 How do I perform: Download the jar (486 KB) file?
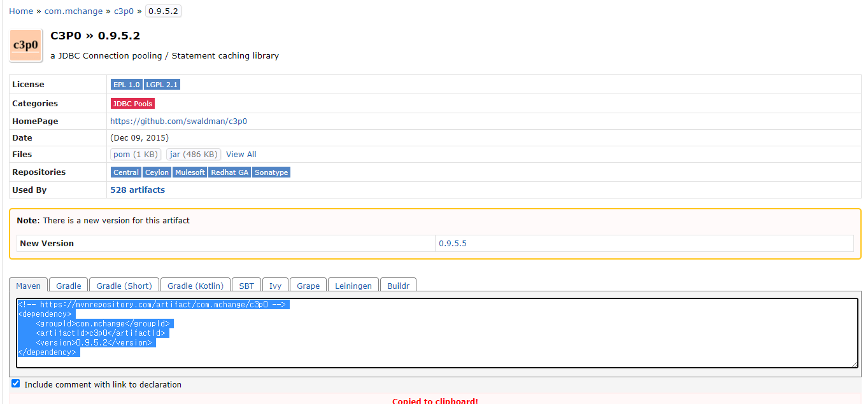click(x=194, y=154)
